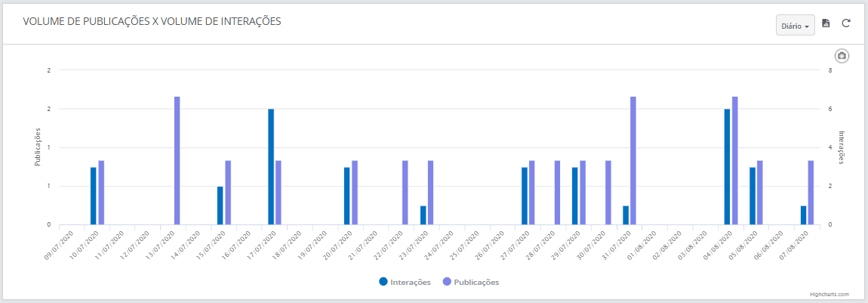
Task: Click the Publicações bar on 07/08/2020
Action: click(811, 193)
